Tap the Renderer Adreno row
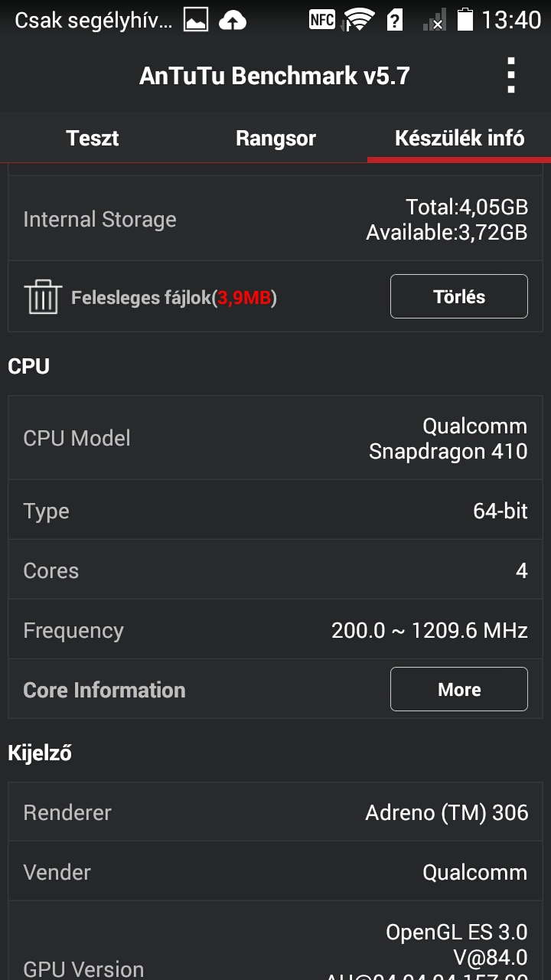Image resolution: width=551 pixels, height=980 pixels. 275,812
